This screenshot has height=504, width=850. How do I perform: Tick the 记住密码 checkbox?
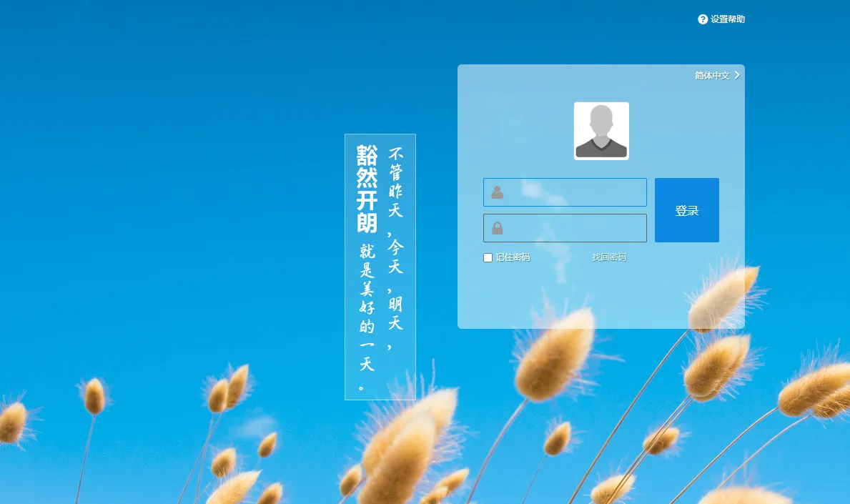[x=488, y=257]
